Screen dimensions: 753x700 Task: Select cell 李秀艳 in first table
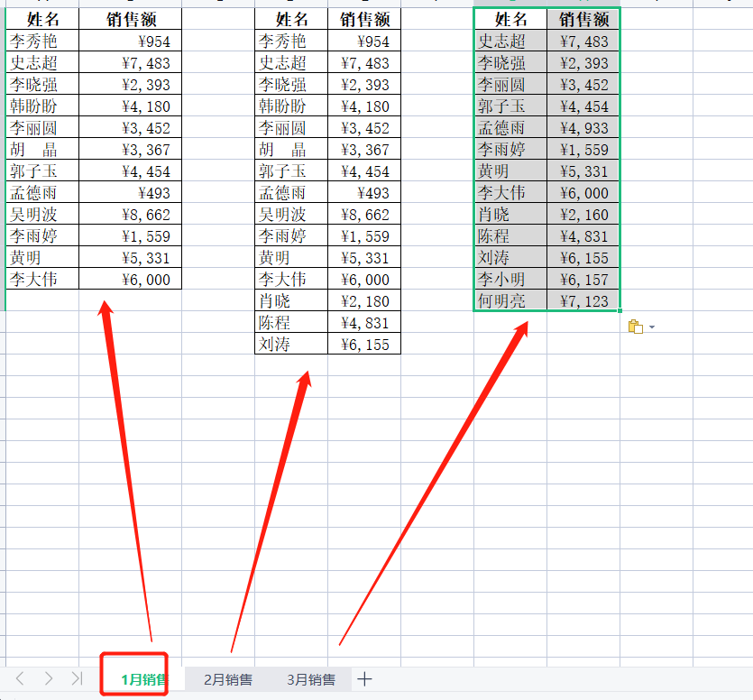coord(42,41)
